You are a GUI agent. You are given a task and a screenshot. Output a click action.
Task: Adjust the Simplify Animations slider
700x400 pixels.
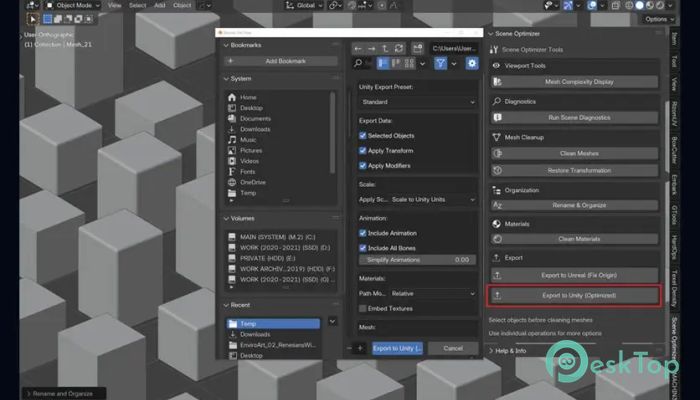click(418, 260)
